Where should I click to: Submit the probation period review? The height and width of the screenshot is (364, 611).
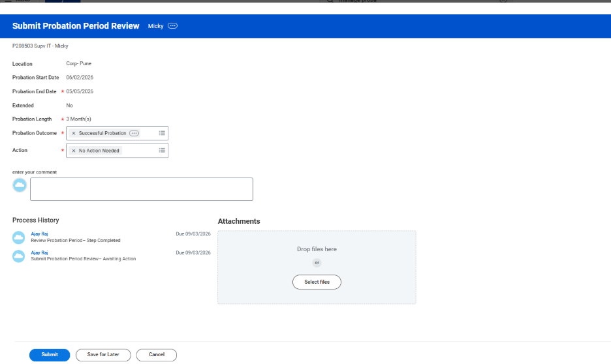[50, 355]
